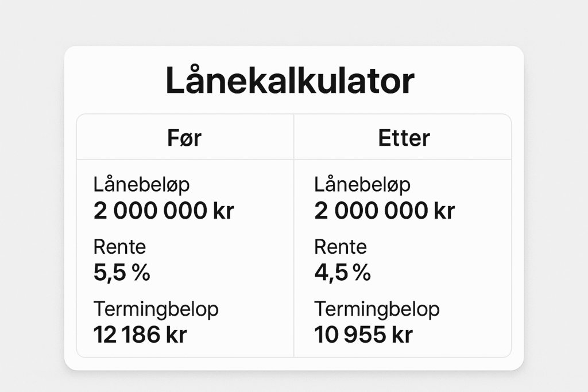The height and width of the screenshot is (392, 588).
Task: Select the Etter column header
Action: point(404,138)
